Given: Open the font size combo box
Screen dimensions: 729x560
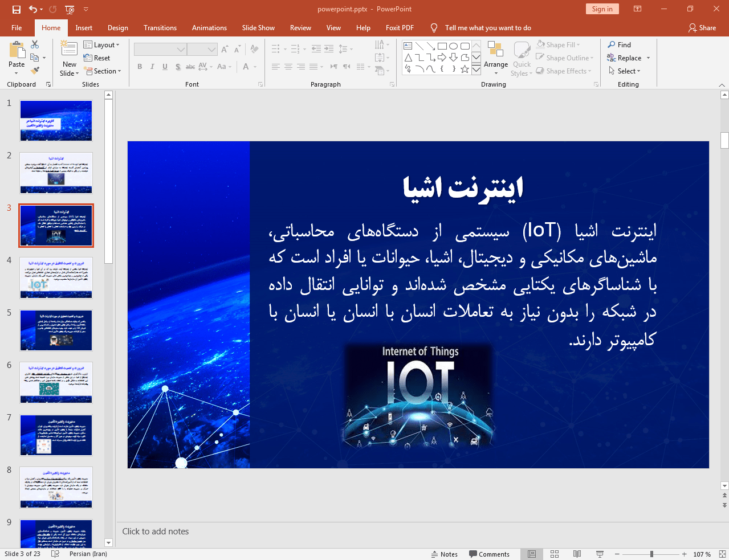Looking at the screenshot, I should pyautogui.click(x=202, y=50).
